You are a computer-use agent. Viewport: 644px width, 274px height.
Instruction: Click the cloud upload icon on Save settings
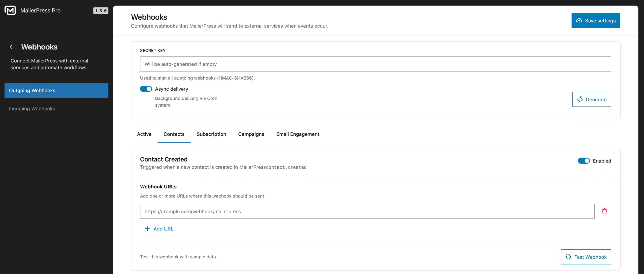point(579,21)
